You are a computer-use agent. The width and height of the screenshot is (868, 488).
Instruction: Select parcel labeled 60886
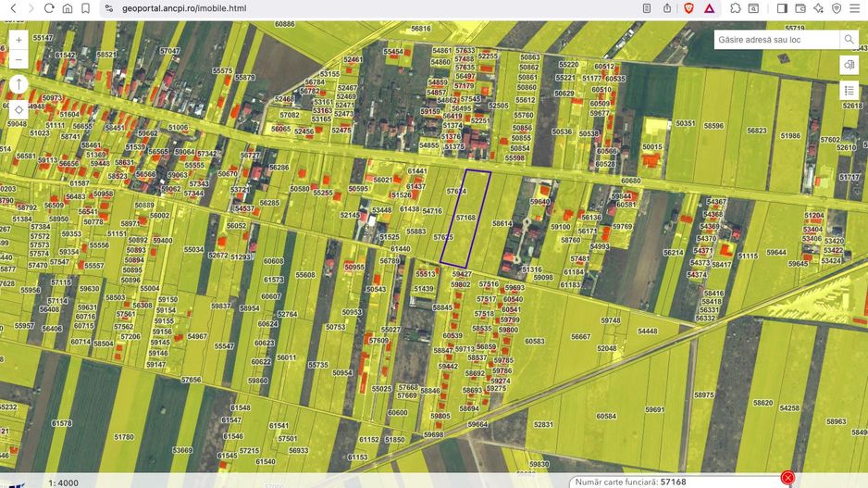point(284,24)
